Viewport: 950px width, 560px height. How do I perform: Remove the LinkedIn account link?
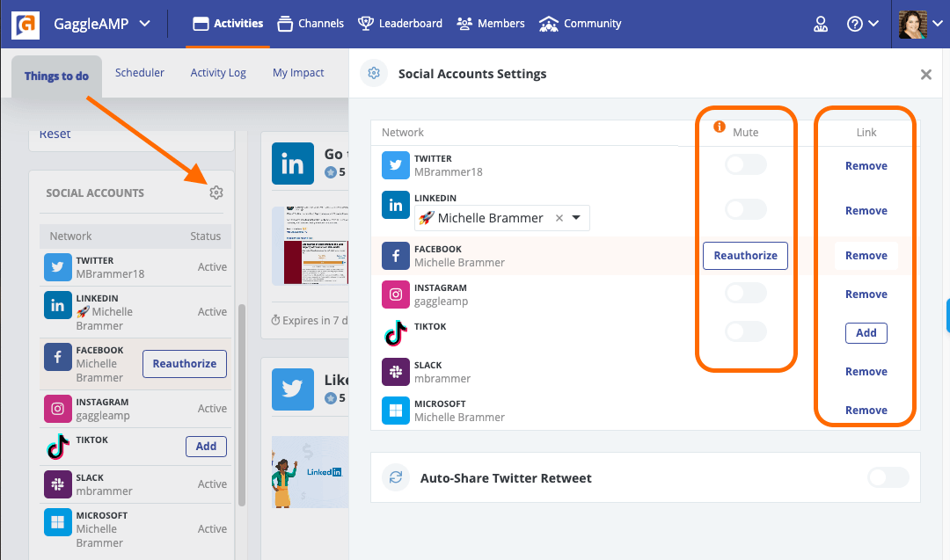(x=866, y=211)
